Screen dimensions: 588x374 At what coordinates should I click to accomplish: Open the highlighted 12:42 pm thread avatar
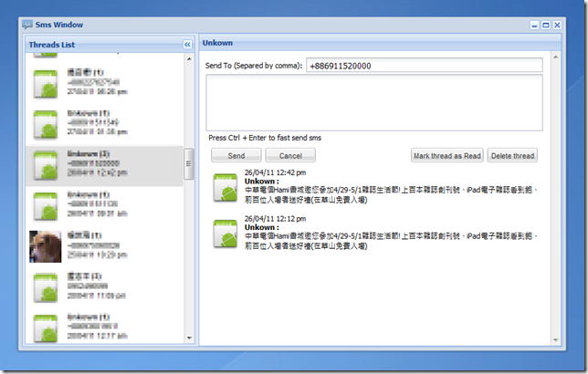[46, 165]
